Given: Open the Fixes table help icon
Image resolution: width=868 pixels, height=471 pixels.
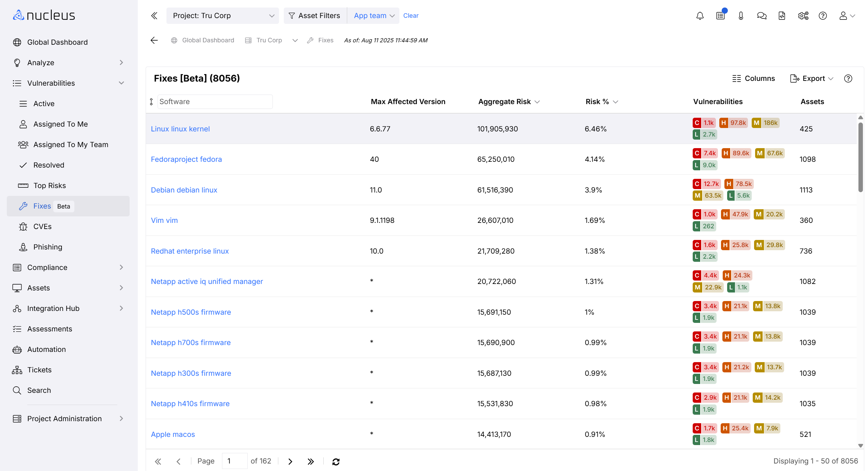Looking at the screenshot, I should click(848, 79).
